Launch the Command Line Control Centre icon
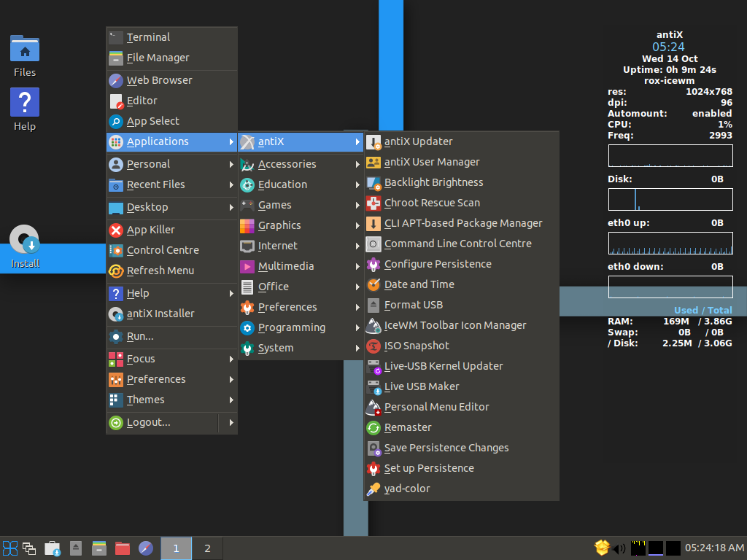The width and height of the screenshot is (747, 560). tap(373, 244)
